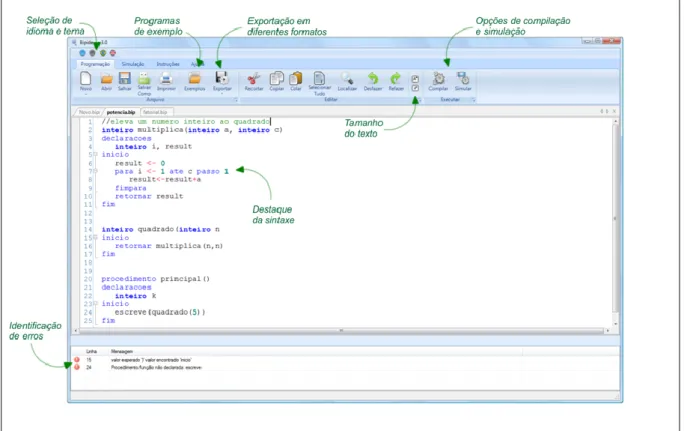This screenshot has width=684, height=431.
Task: Click the red circle quick-access icon
Action: click(x=113, y=53)
